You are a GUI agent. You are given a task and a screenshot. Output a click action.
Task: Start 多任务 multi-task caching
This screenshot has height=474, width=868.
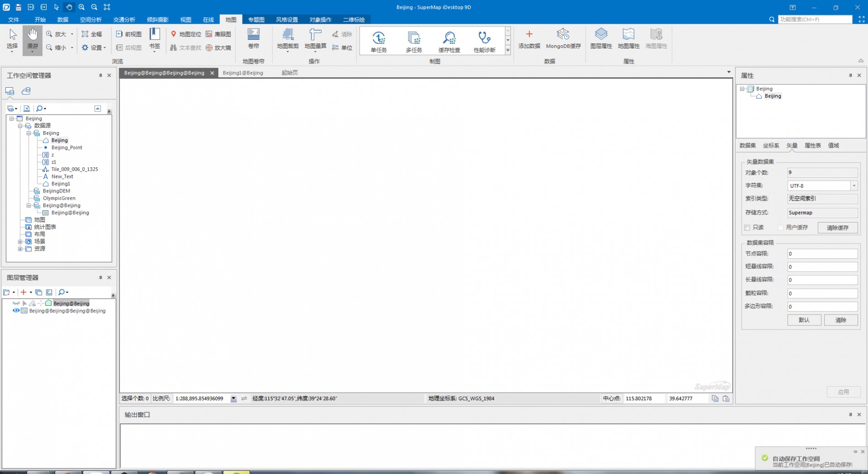pyautogui.click(x=414, y=41)
